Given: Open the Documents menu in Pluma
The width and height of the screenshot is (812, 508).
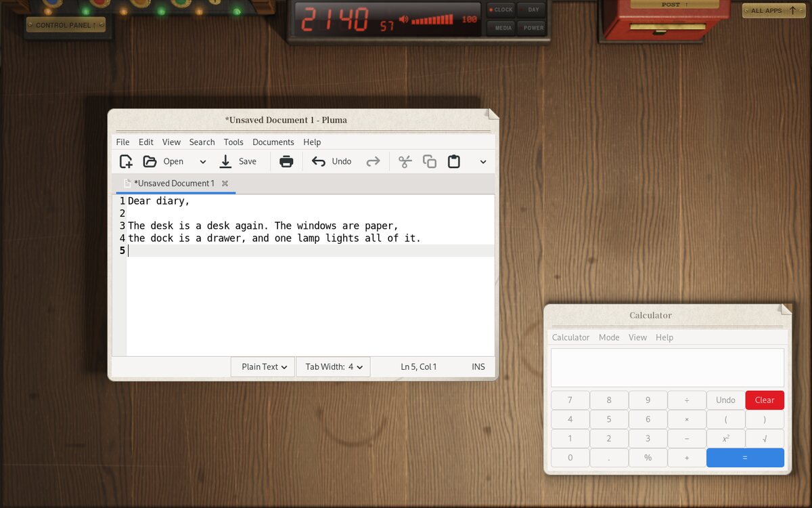Looking at the screenshot, I should pos(273,142).
